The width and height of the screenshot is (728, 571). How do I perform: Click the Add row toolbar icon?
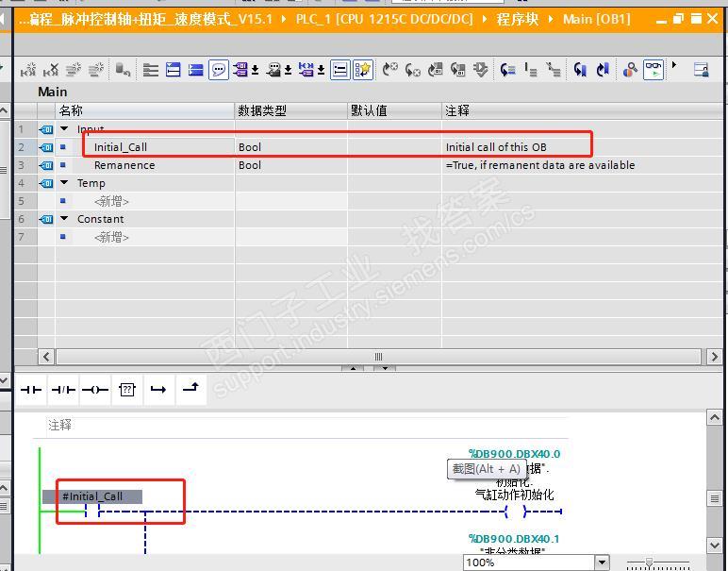tap(96, 70)
